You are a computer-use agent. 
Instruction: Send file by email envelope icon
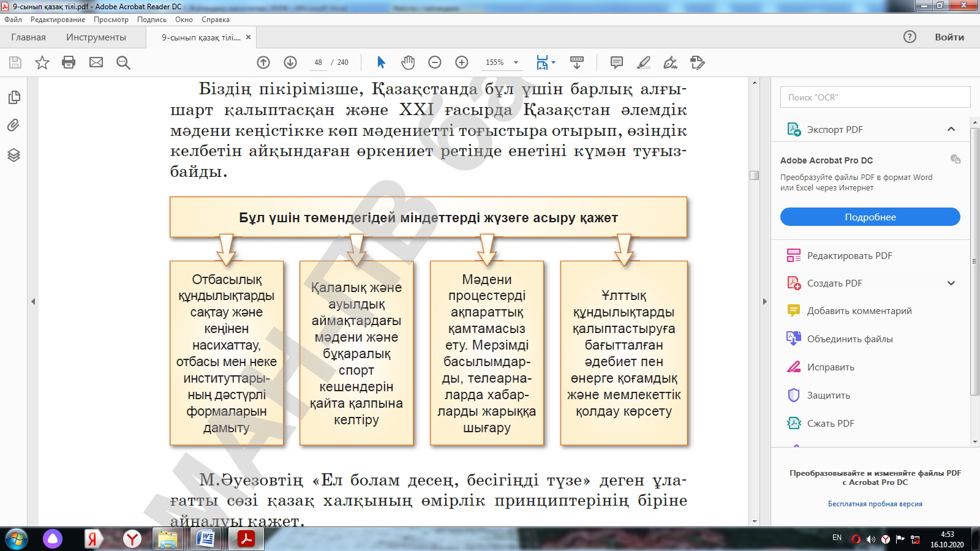[96, 62]
